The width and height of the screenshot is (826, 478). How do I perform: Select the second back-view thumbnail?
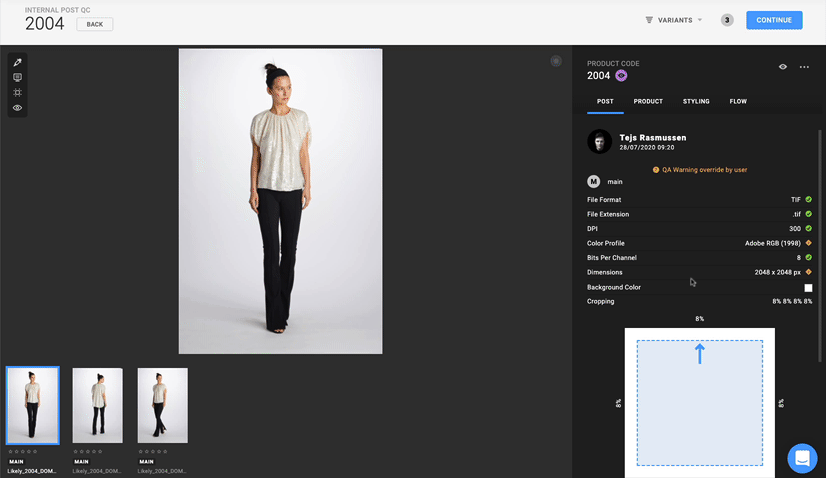click(97, 405)
